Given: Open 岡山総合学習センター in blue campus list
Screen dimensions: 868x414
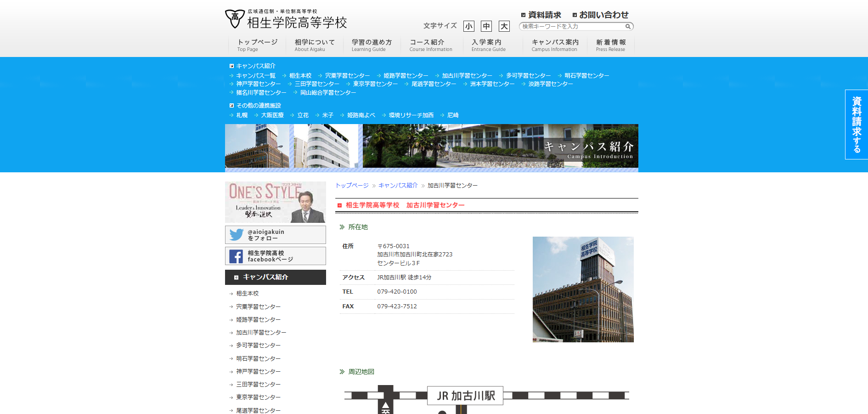Looking at the screenshot, I should coord(328,93).
